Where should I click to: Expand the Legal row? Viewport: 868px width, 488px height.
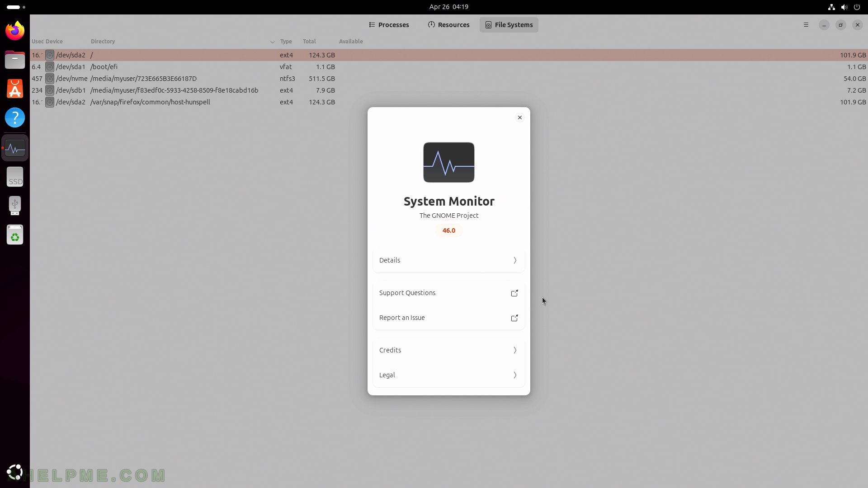449,375
